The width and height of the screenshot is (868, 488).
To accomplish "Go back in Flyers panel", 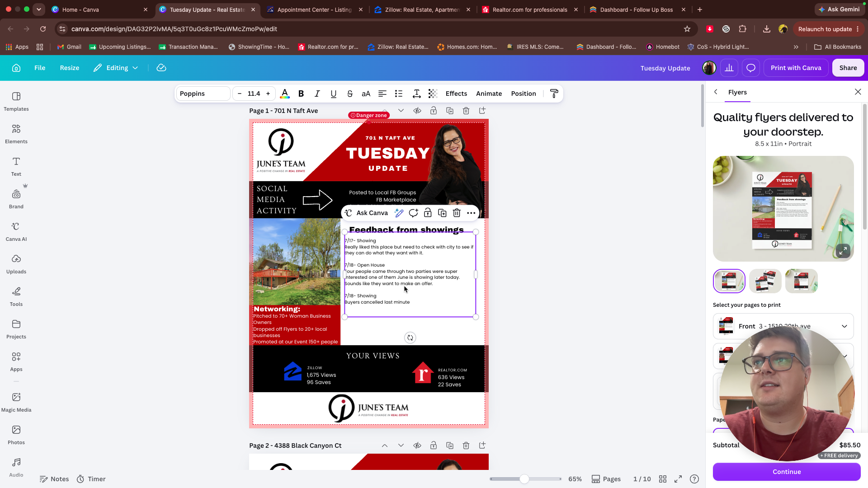I will point(716,92).
